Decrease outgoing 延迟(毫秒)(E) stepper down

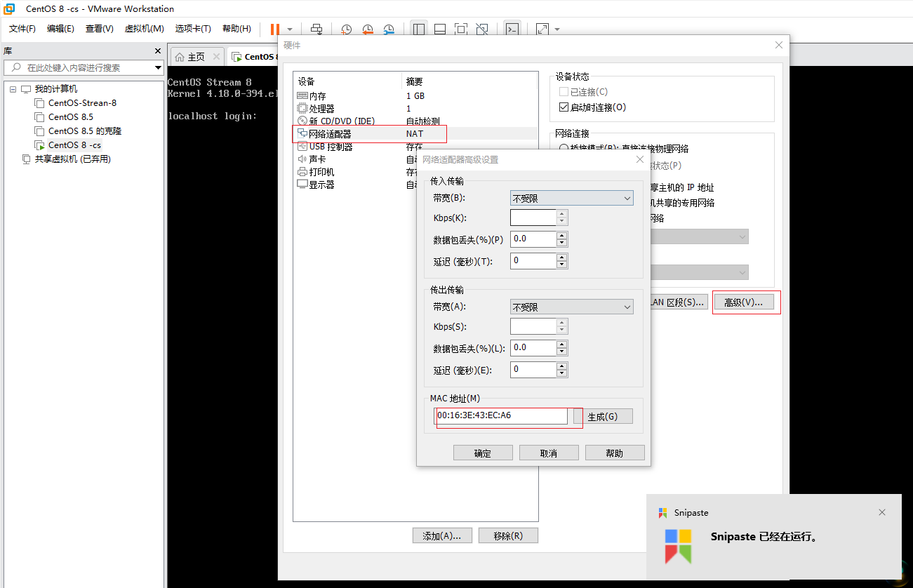(x=561, y=374)
